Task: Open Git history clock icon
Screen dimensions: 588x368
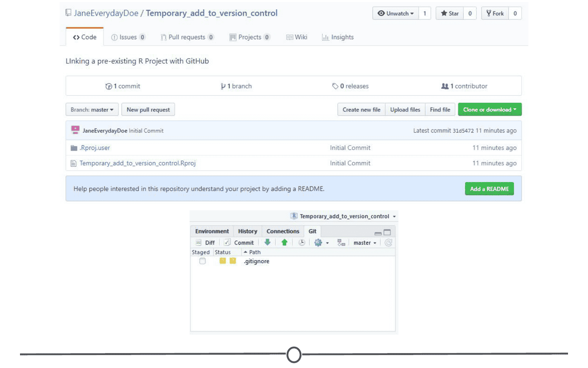Action: 301,242
